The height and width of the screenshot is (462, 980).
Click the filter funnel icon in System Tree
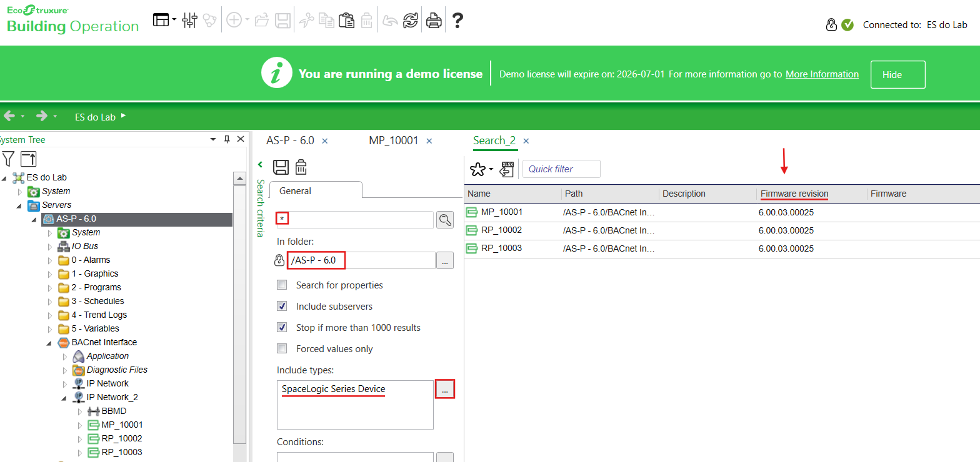point(8,159)
